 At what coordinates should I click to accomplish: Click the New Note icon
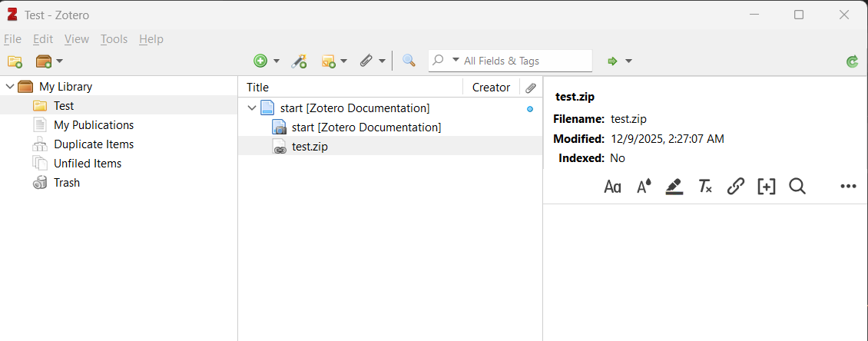(x=329, y=61)
